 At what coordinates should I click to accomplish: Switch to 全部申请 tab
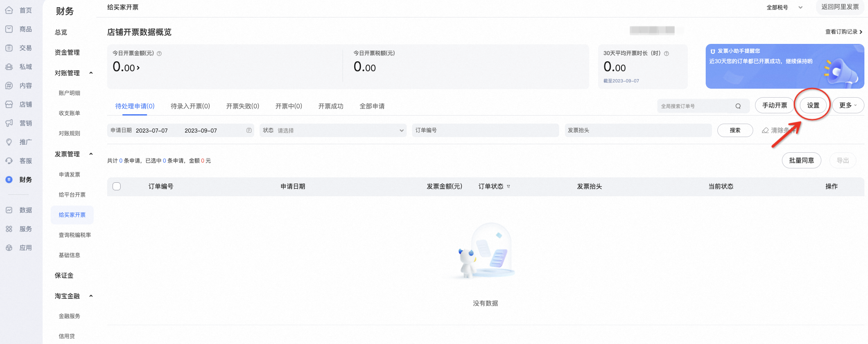(x=372, y=106)
